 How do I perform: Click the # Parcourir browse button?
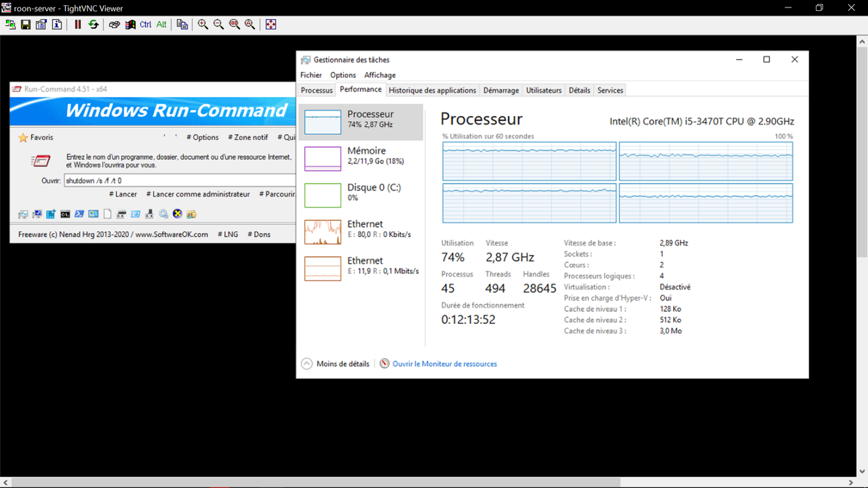277,195
